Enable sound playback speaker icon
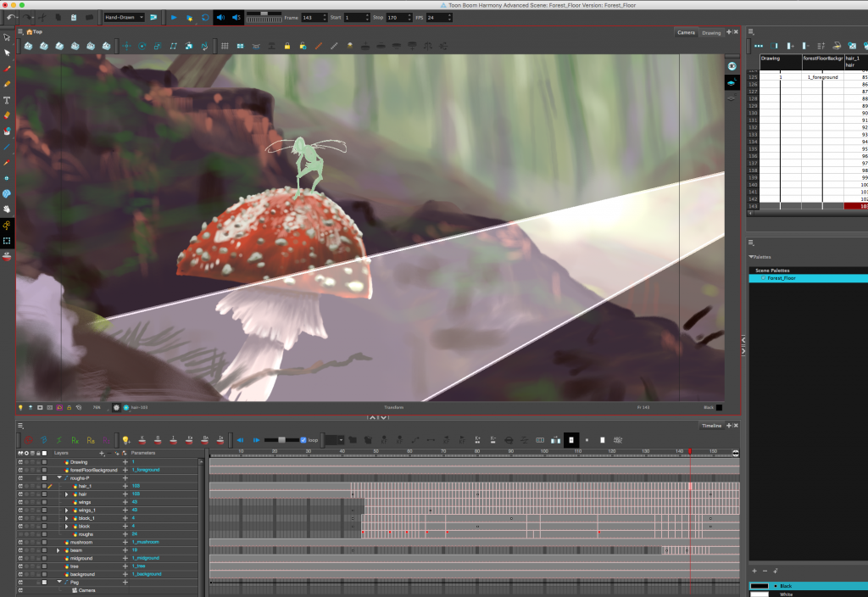This screenshot has width=868, height=597. [220, 17]
